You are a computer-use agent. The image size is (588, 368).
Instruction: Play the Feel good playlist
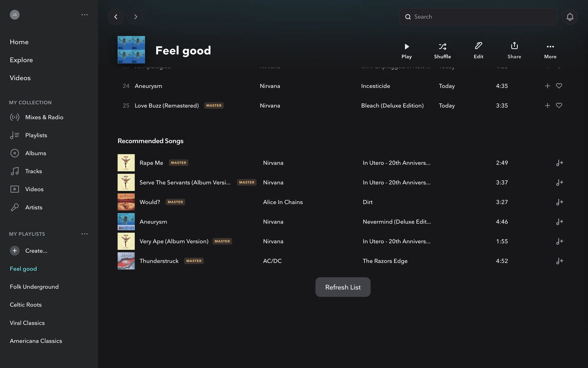point(406,50)
